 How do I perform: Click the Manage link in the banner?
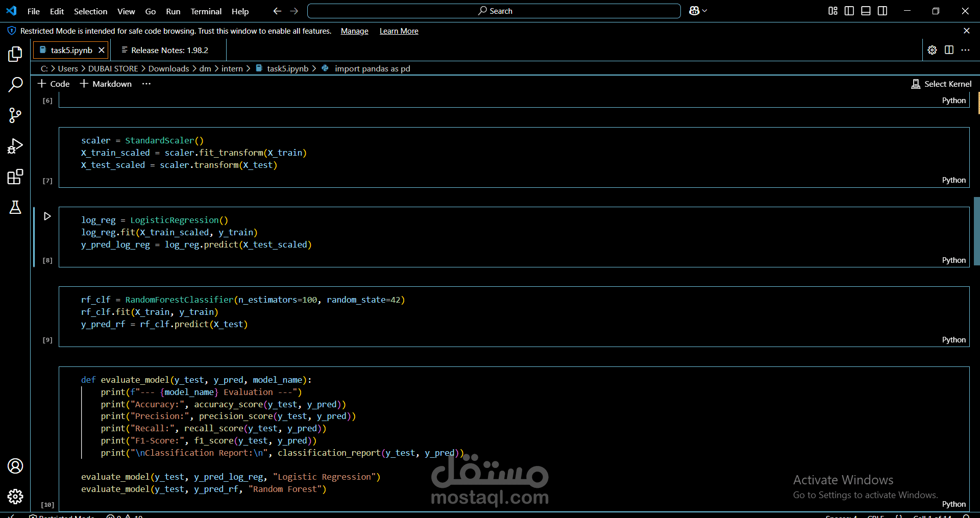click(354, 31)
